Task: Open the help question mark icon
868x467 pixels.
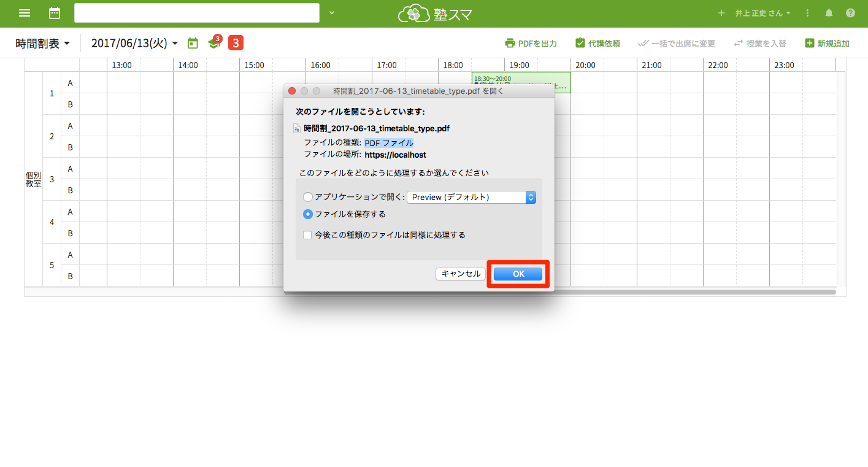Action: (850, 13)
